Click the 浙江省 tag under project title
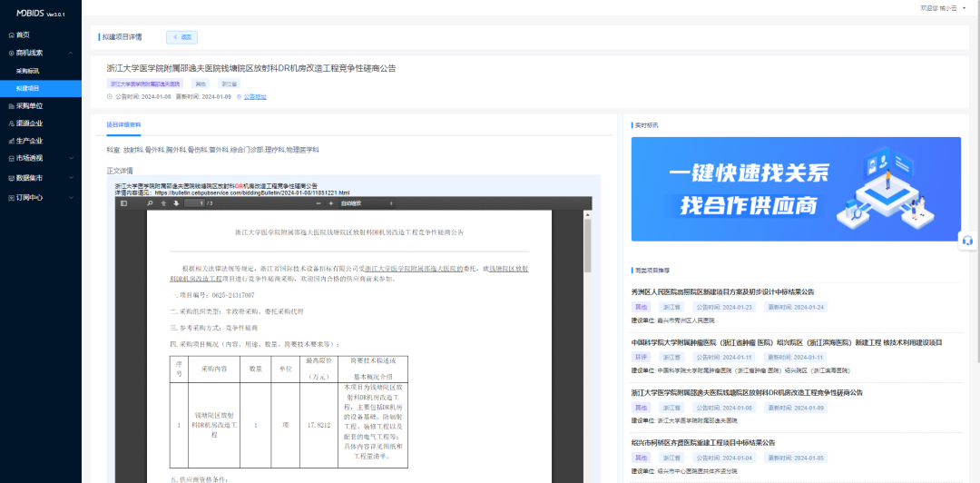Screen dimensions: 980x483 coord(228,84)
